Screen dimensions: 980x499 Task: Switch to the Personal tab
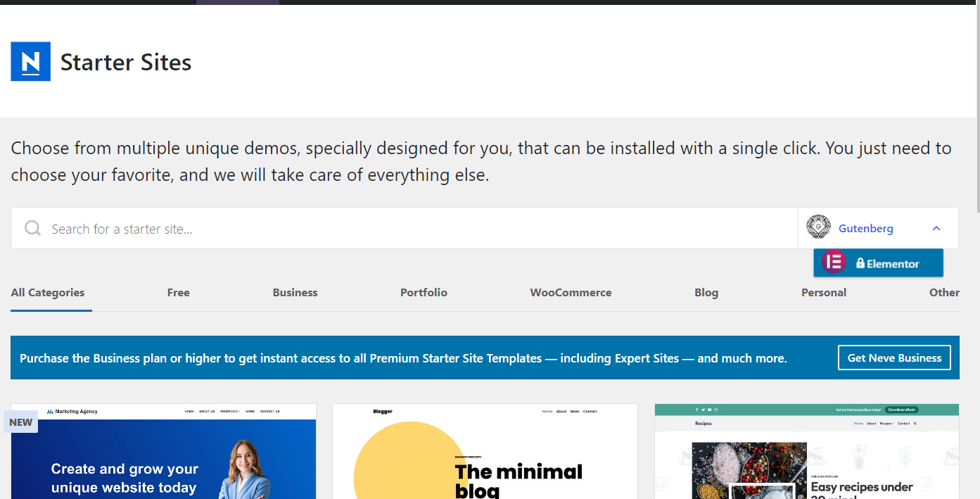click(x=824, y=293)
